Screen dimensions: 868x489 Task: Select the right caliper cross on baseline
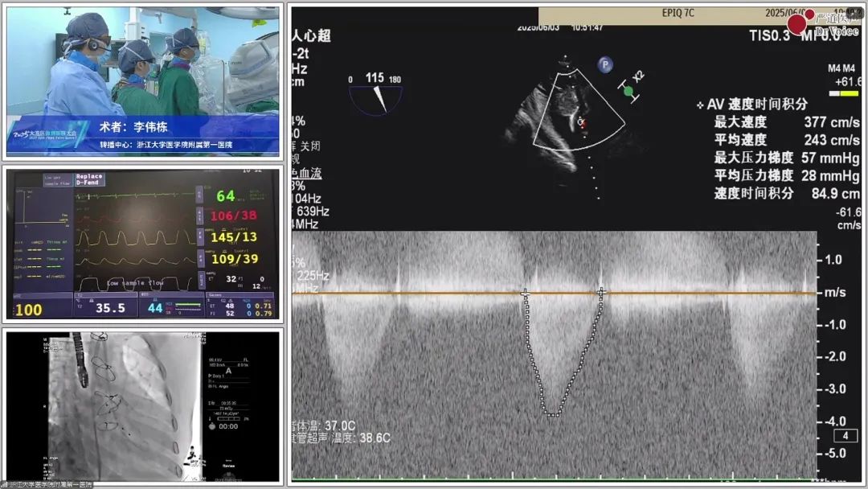point(600,293)
